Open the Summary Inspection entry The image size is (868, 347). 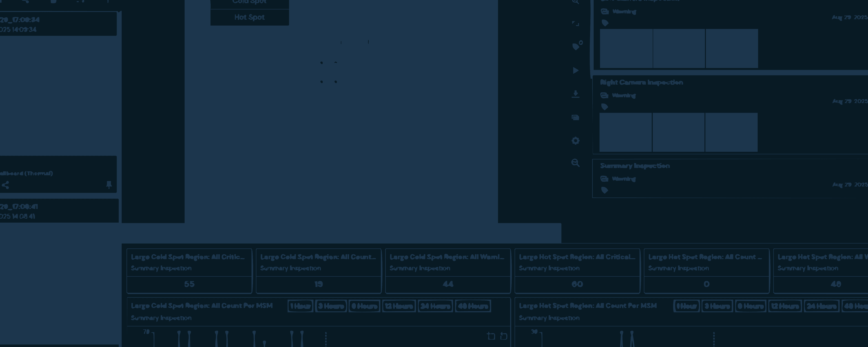coord(635,166)
